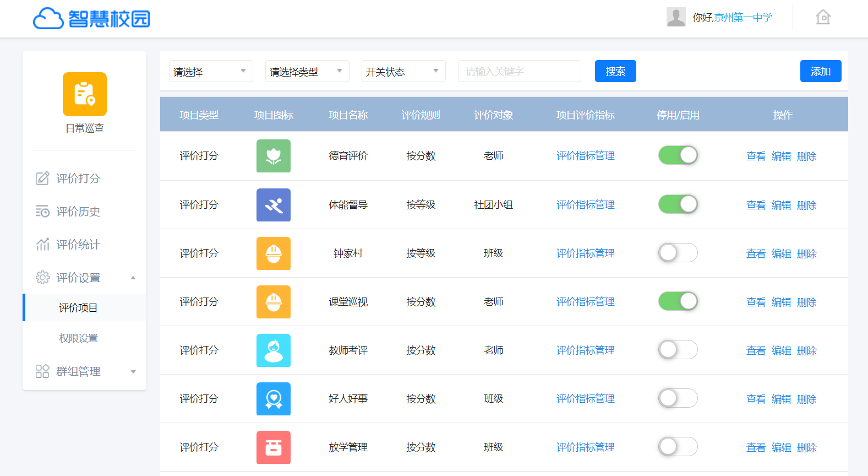Click the 添加 button
Viewport: 868px width, 476px height.
(x=821, y=71)
